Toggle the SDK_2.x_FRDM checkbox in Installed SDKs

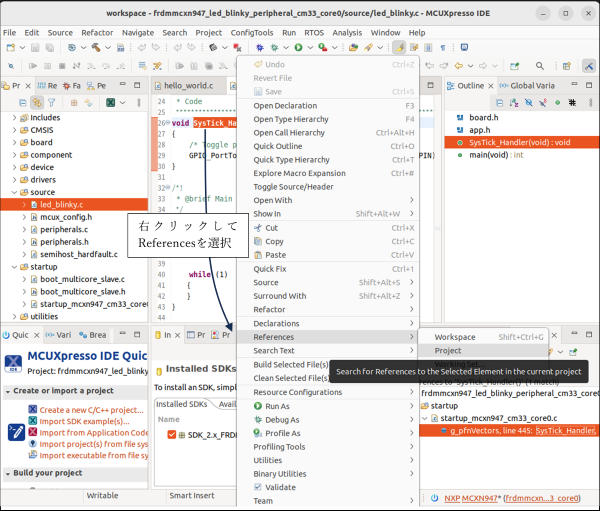pos(172,435)
